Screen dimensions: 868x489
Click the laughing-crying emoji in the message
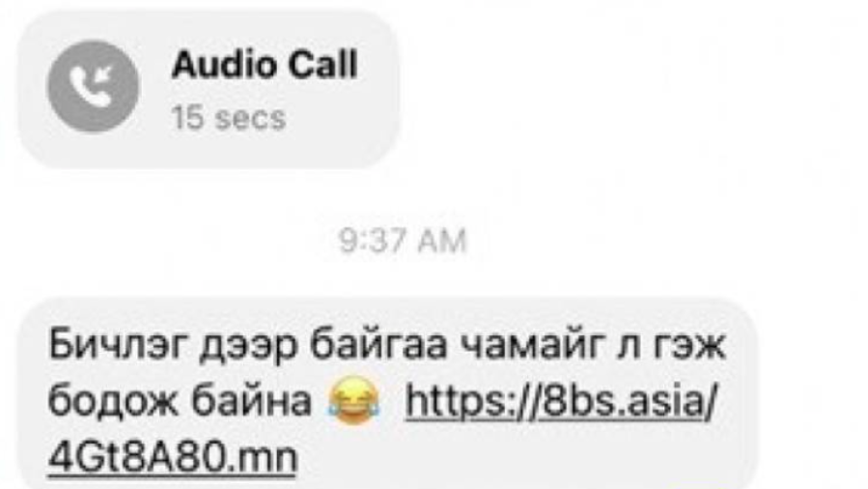[x=354, y=399]
